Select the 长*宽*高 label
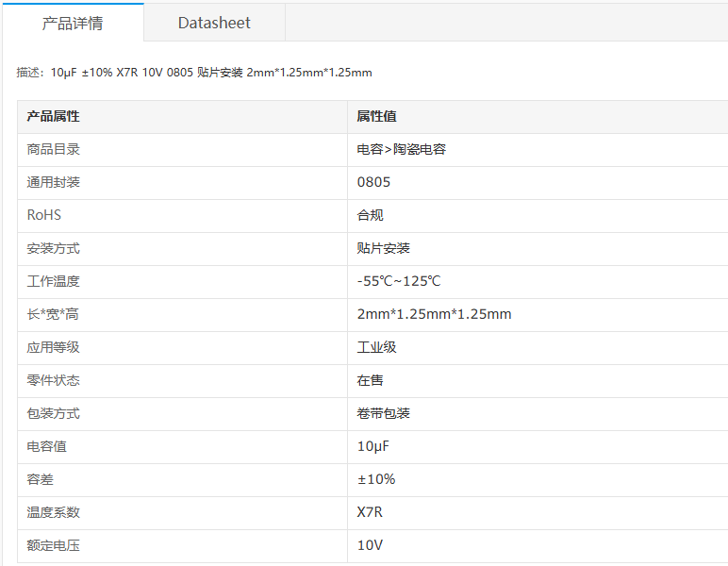The image size is (728, 566). coord(53,314)
